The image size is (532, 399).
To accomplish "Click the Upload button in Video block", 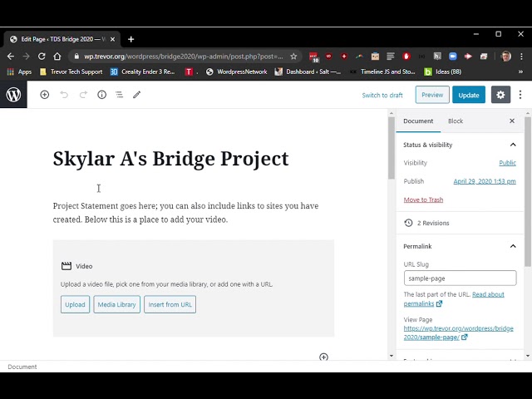I will [75, 304].
